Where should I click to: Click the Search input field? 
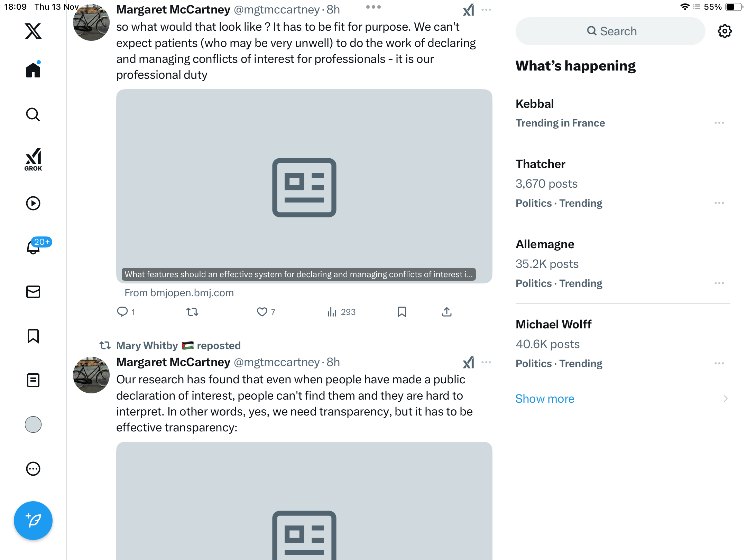pos(610,31)
